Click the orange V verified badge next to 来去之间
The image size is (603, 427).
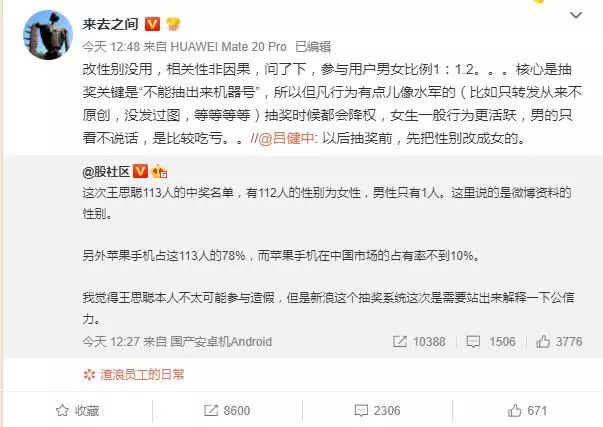(153, 24)
